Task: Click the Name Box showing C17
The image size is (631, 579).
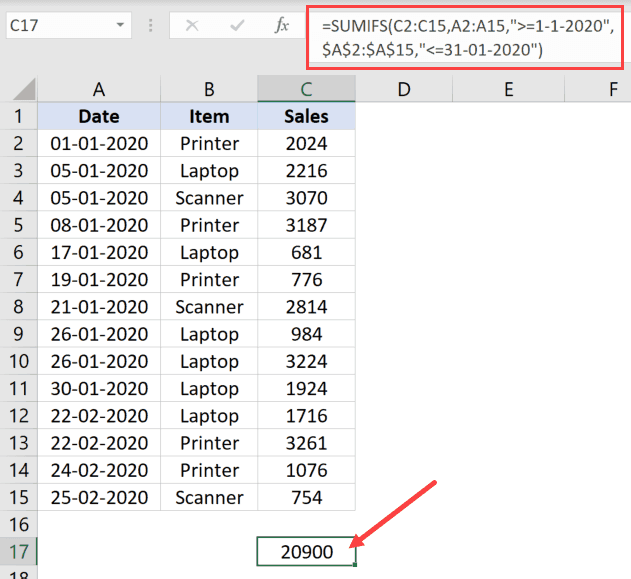Action: [55, 26]
